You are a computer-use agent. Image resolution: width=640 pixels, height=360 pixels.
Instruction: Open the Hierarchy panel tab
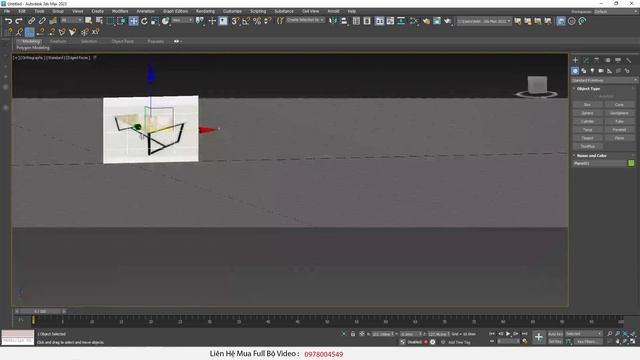point(597,60)
